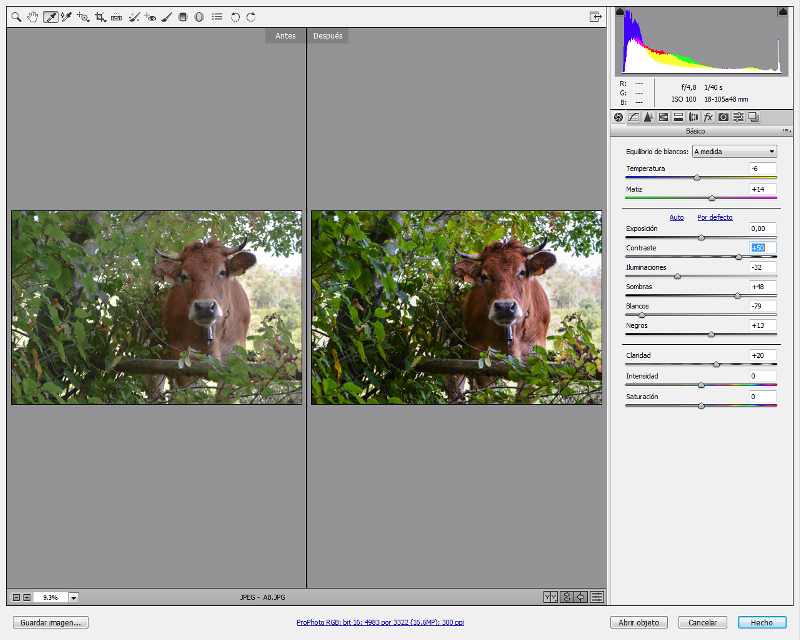Rotate image counterclockwise

click(235, 17)
